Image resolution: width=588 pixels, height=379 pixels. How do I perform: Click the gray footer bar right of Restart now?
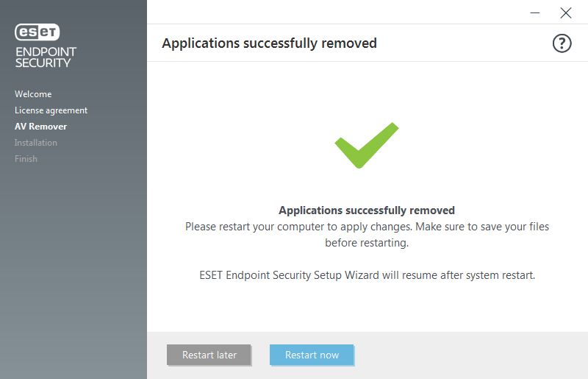click(470, 355)
